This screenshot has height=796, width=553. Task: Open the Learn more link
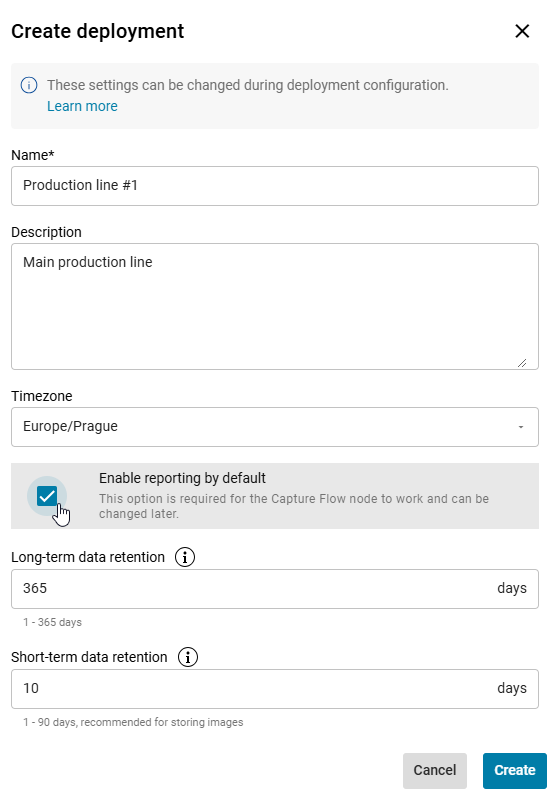coord(82,106)
